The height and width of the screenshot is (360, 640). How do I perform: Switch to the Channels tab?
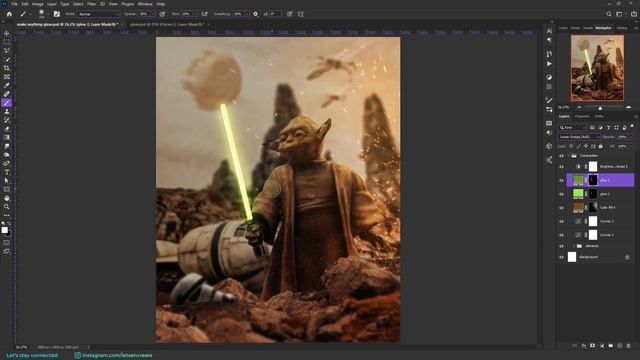(x=582, y=117)
